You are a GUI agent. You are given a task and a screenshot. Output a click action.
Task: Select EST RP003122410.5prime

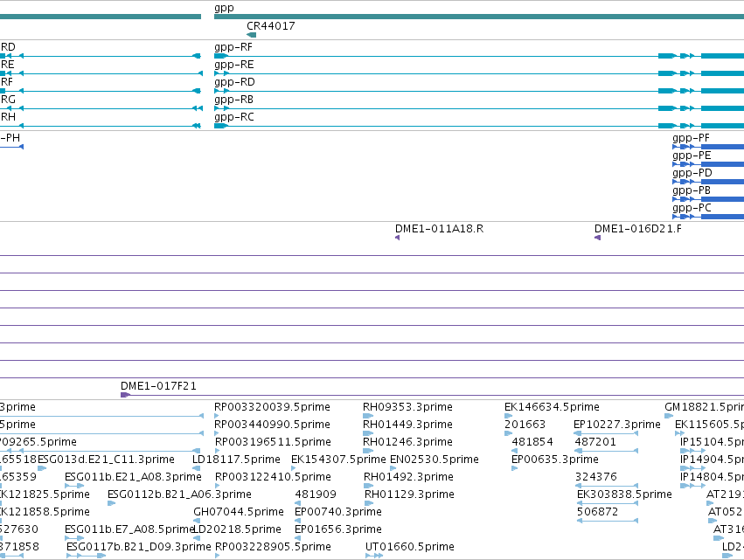[273, 476]
